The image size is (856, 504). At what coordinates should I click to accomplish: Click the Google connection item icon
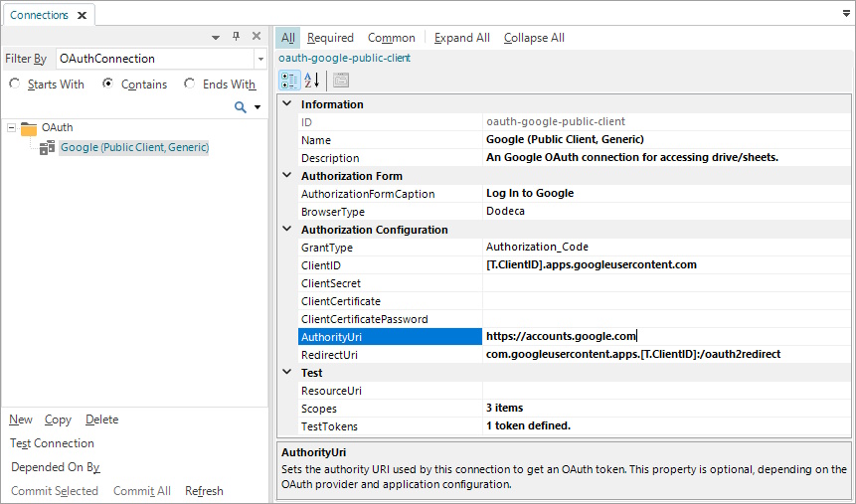click(48, 147)
